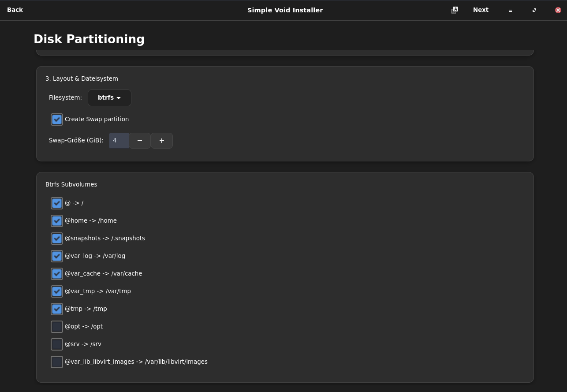Minimize the installer window
Image resolution: width=567 pixels, height=392 pixels.
(510, 10)
